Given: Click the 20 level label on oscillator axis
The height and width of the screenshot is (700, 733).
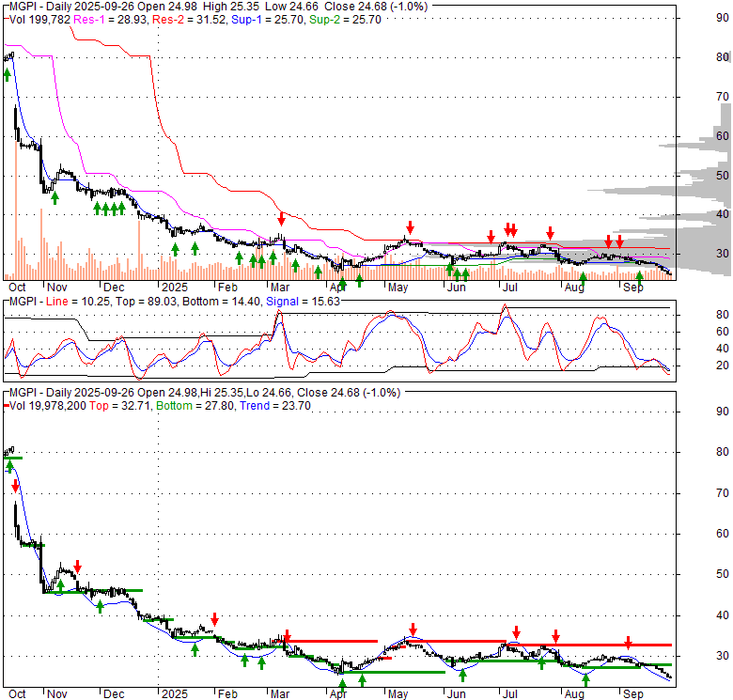Looking at the screenshot, I should coord(723,366).
